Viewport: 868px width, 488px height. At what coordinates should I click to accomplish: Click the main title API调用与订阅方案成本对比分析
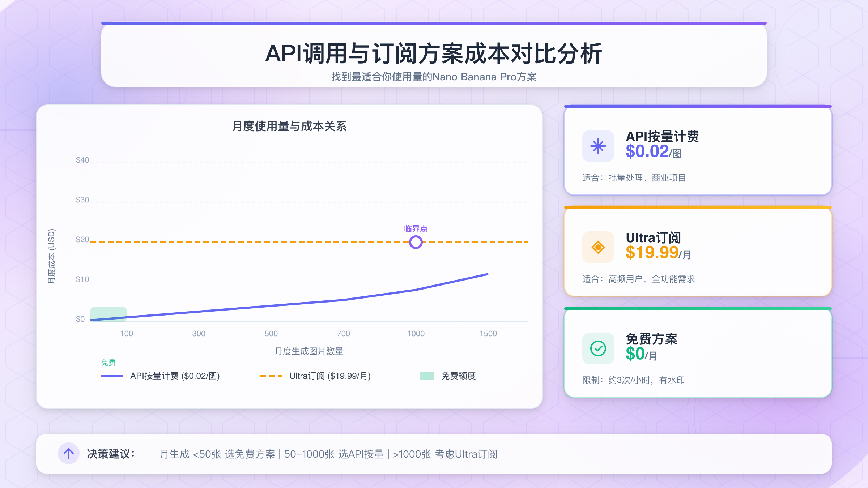[x=433, y=54]
